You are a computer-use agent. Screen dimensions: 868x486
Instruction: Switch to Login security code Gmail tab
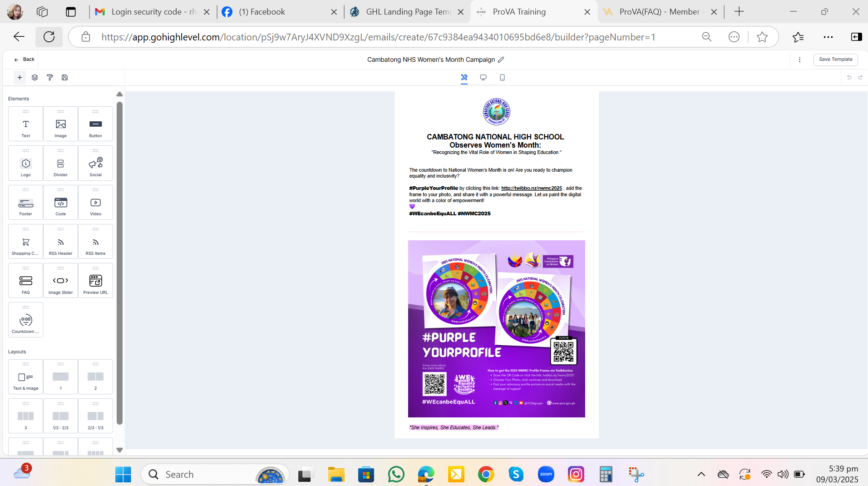pyautogui.click(x=153, y=12)
